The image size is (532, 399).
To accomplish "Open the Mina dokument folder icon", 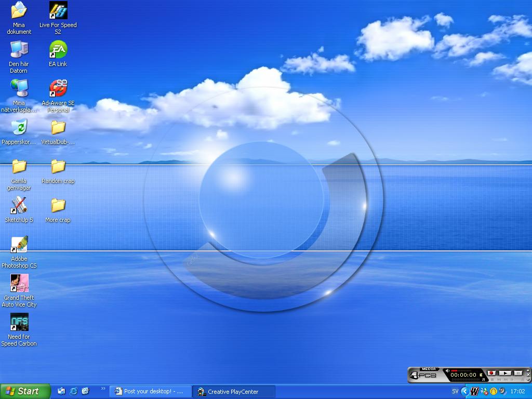I will (x=19, y=17).
